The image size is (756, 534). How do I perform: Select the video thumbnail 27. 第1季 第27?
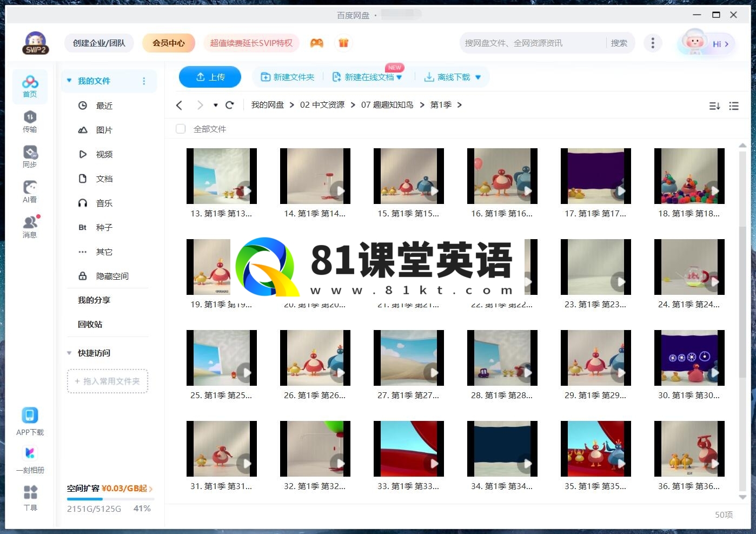coord(409,358)
